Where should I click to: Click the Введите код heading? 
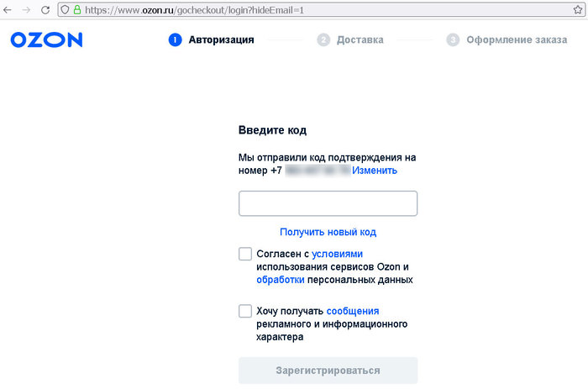(x=273, y=130)
